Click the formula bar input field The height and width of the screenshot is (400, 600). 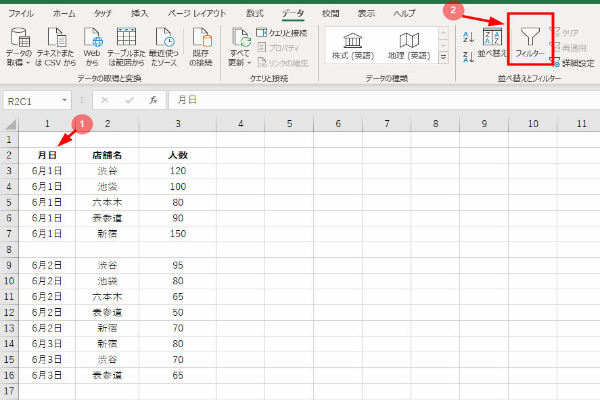(380, 101)
